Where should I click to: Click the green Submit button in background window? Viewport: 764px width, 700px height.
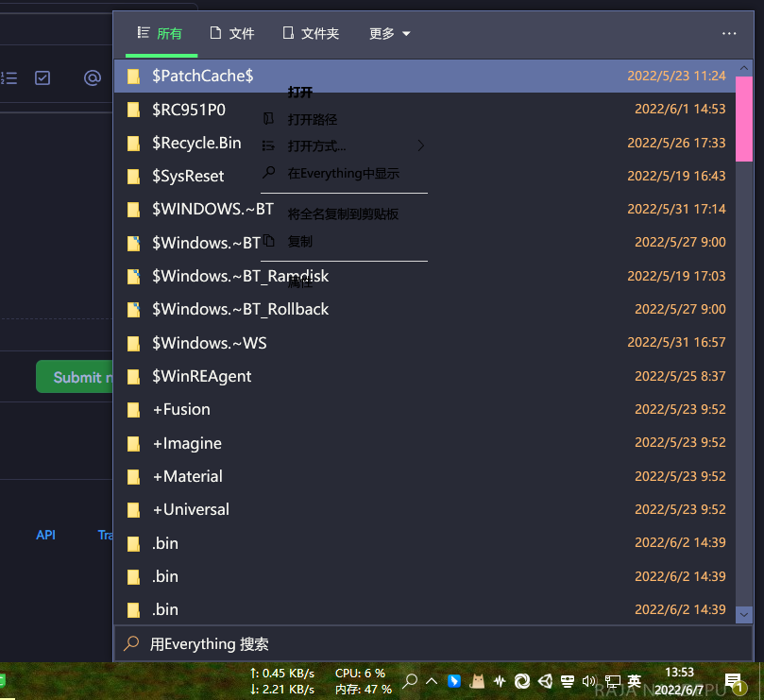75,377
